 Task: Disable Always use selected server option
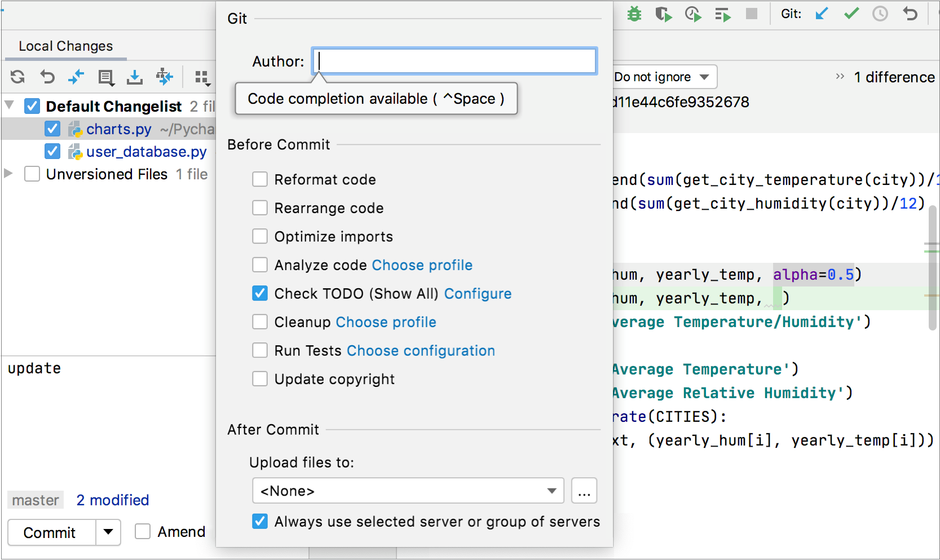pyautogui.click(x=260, y=522)
